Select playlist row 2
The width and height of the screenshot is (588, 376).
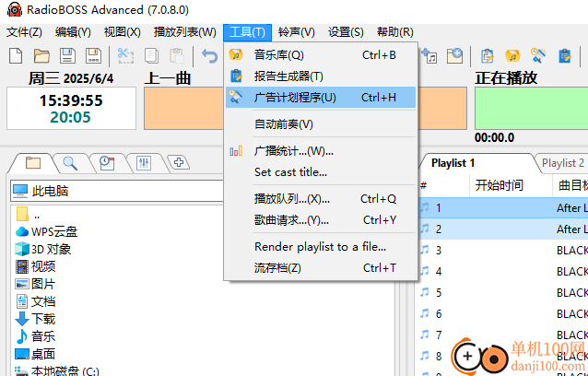click(x=503, y=229)
